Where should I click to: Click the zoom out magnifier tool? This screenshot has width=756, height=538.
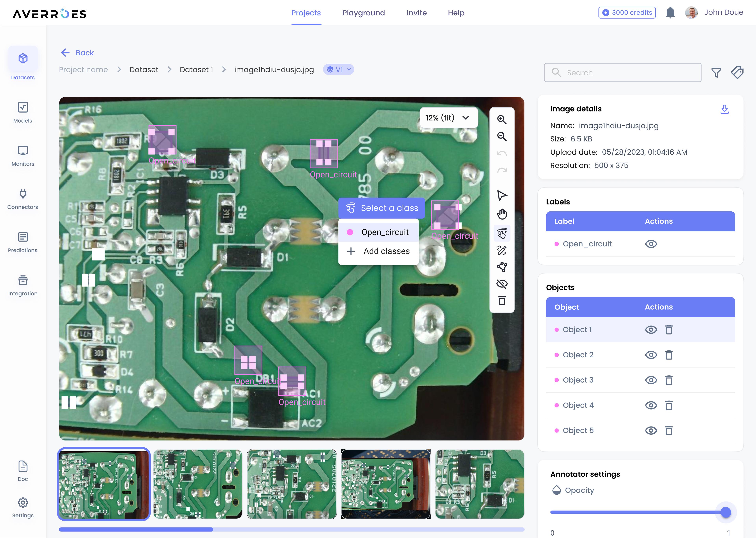click(502, 137)
